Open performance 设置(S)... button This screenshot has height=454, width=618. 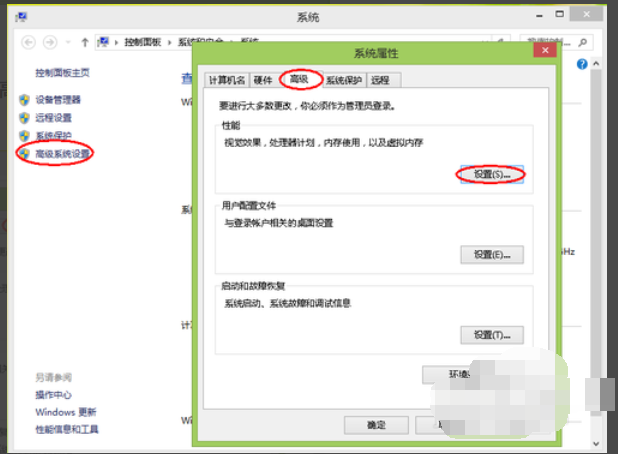[491, 174]
